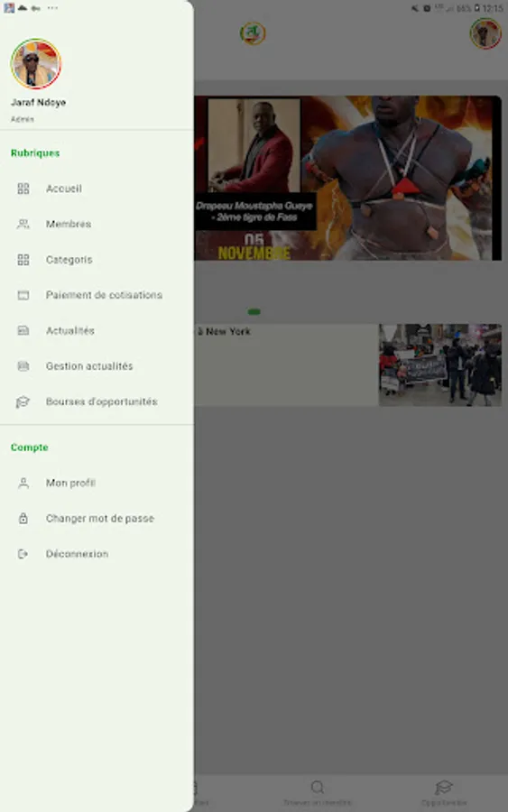Tap the Mon profil person icon

(x=23, y=484)
